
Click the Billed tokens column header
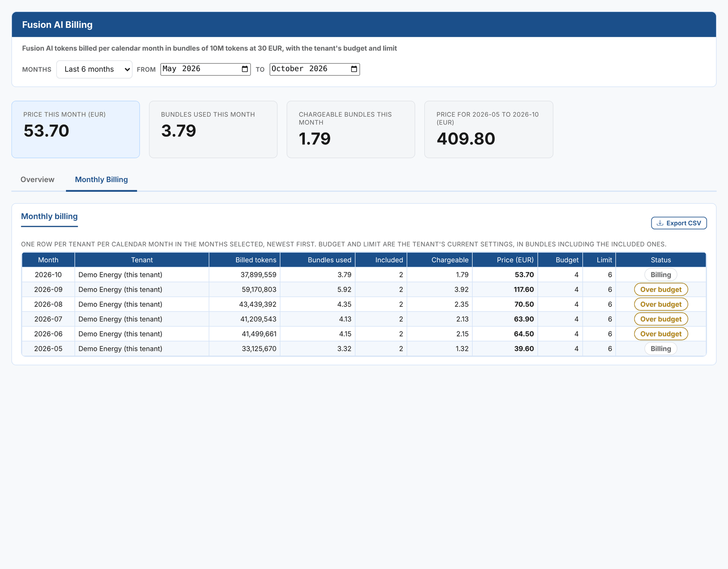245,260
